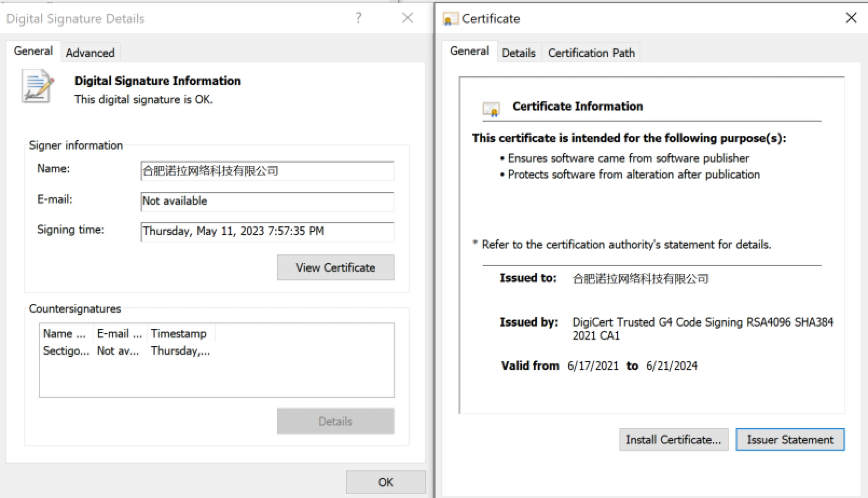Select General tab in Digital Signature Details

pyautogui.click(x=33, y=51)
